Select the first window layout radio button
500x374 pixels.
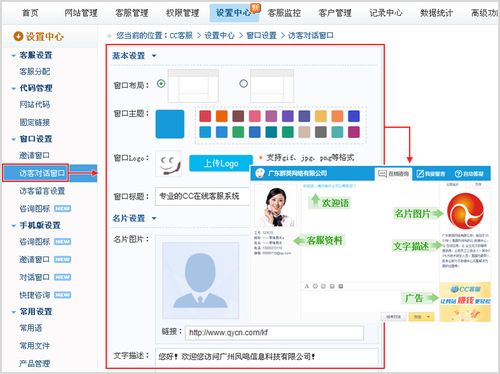click(x=161, y=83)
